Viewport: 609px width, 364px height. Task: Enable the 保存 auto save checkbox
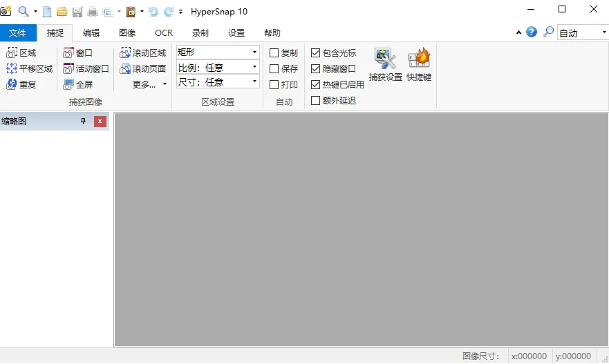[274, 68]
